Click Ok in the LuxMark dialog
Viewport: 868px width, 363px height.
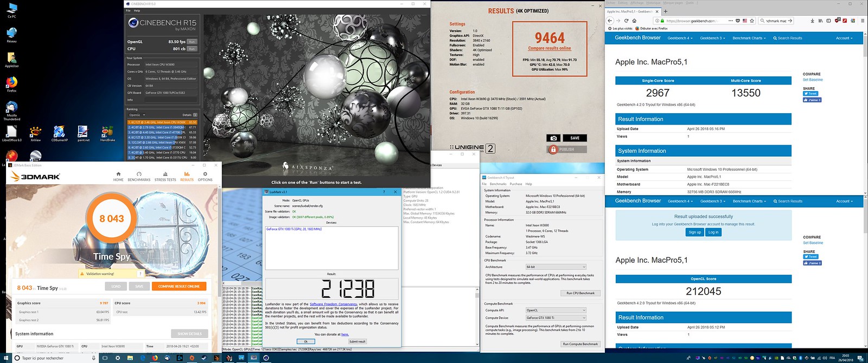(x=305, y=341)
